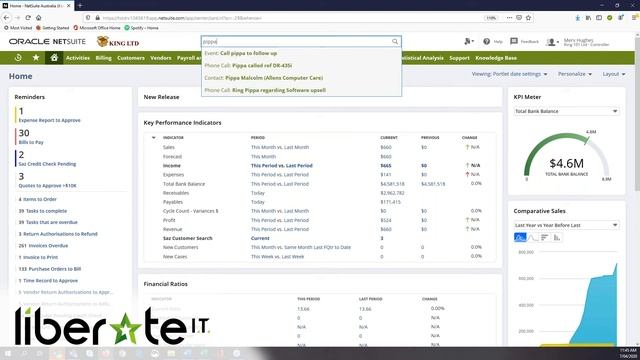Open 133 Purchase Orders to Bill reminder
The height and width of the screenshot is (360, 640).
tap(50, 269)
